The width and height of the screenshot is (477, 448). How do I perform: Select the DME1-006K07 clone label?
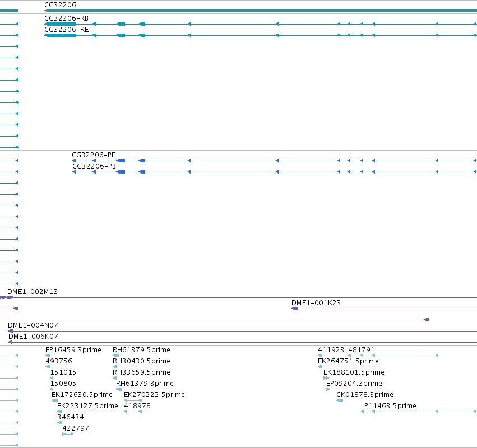coord(33,337)
